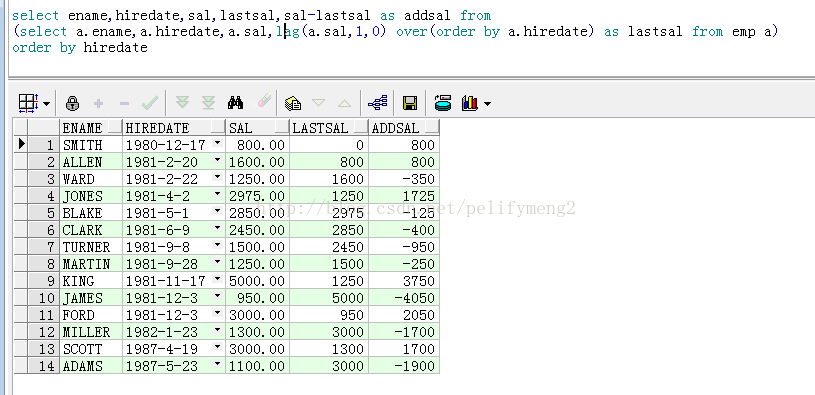Image resolution: width=815 pixels, height=395 pixels.
Task: Open dropdown arrow beside chart icon
Action: 487,104
